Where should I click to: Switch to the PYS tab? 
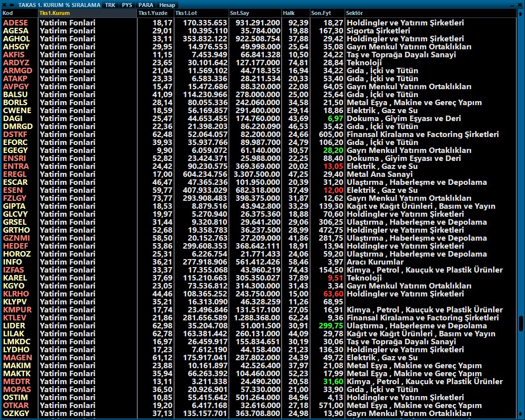[127, 5]
